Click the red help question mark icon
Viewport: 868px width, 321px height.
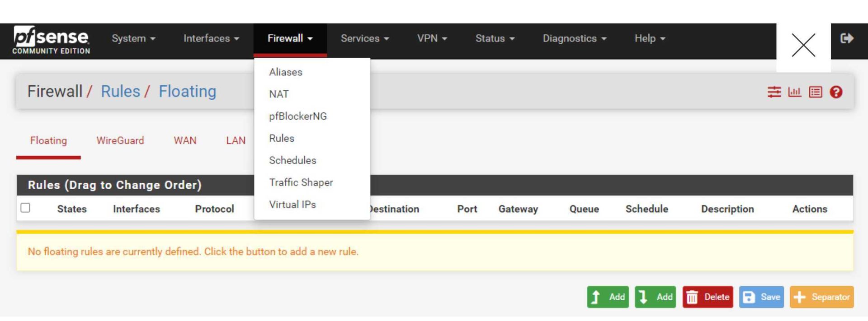click(x=836, y=92)
